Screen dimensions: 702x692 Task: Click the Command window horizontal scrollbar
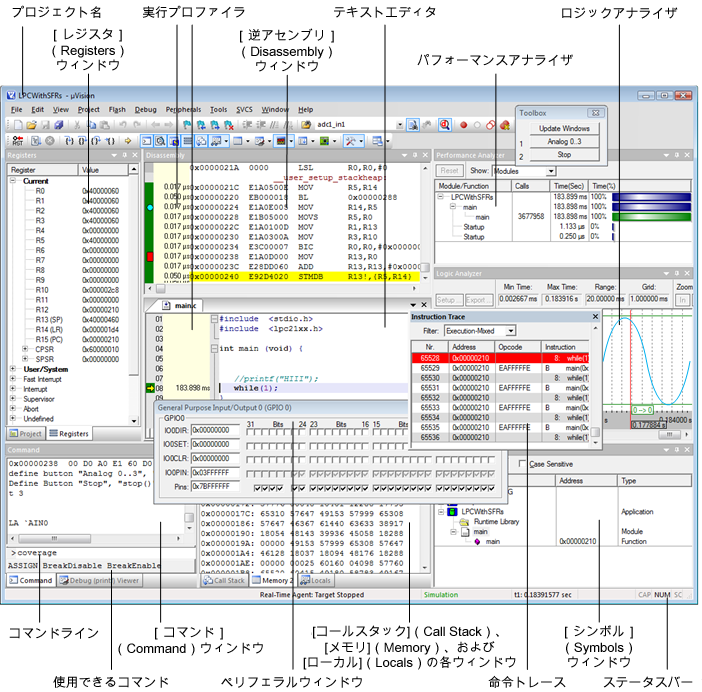click(95, 538)
